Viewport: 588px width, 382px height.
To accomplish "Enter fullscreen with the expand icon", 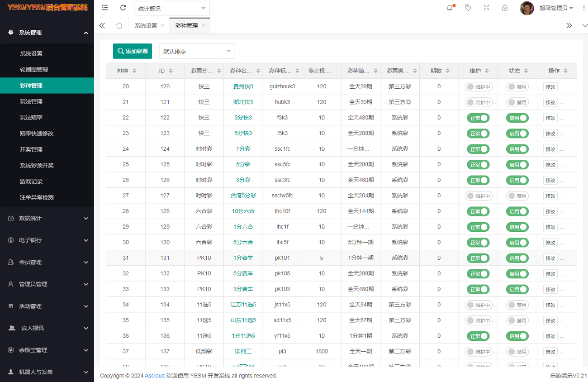I will [486, 8].
